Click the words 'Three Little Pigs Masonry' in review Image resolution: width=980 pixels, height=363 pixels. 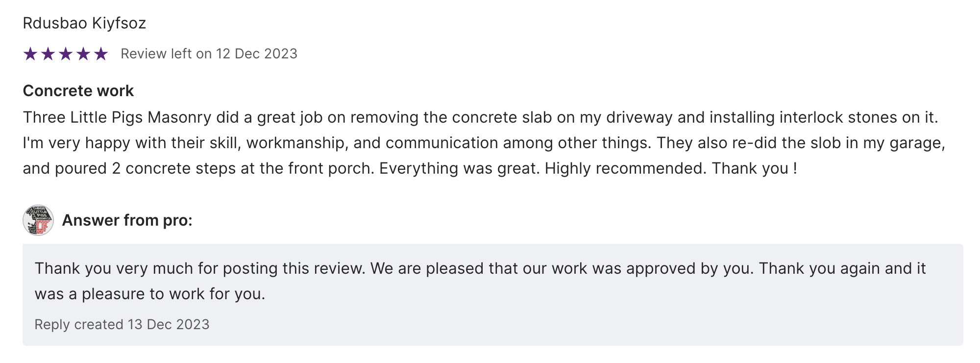coord(117,117)
